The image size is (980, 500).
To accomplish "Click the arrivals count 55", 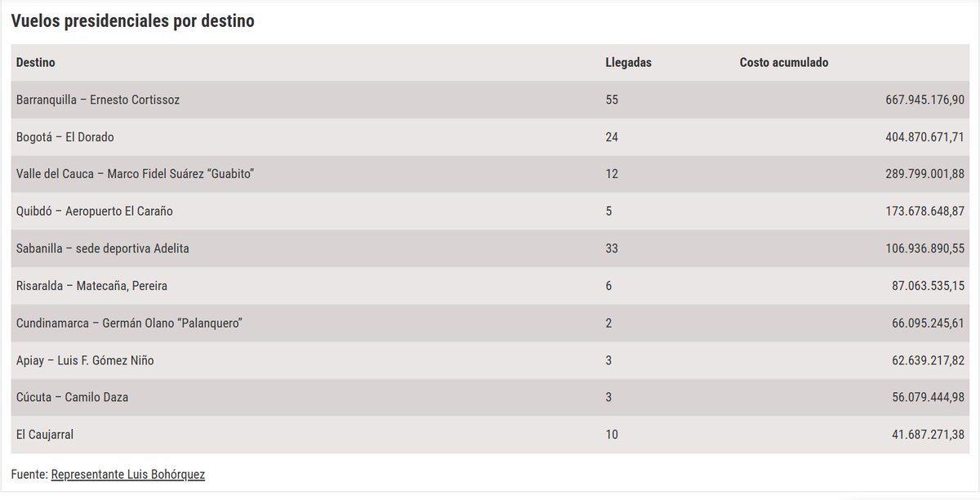I will tap(612, 100).
